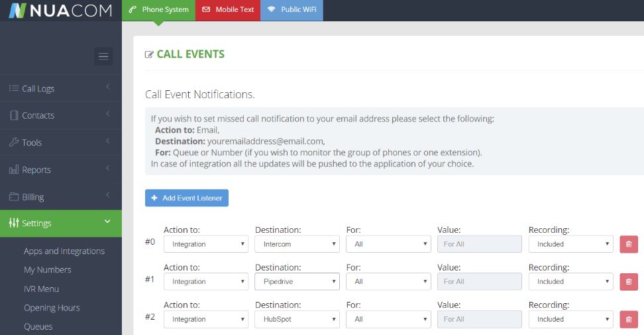
Task: Open the Pipedrive destination dropdown
Action: [297, 282]
